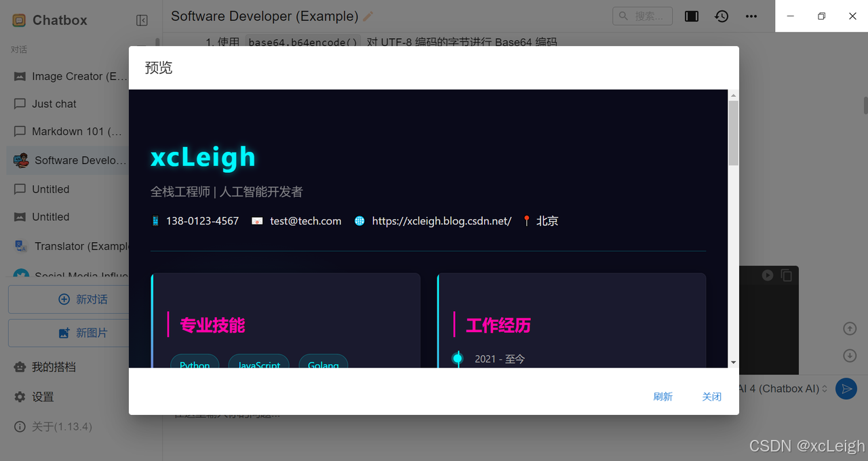Viewport: 868px width, 461px height.
Task: Minimize the Chatbox window
Action: (x=791, y=16)
